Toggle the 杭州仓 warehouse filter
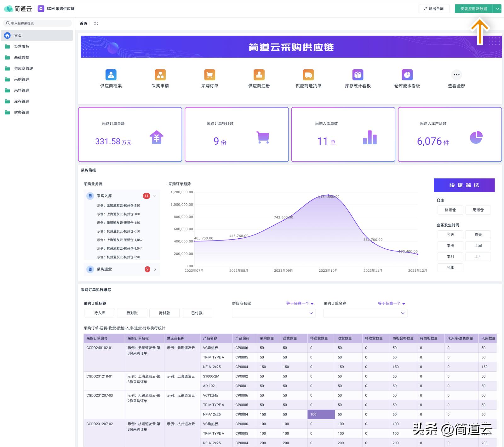The height and width of the screenshot is (447, 504). (x=450, y=210)
